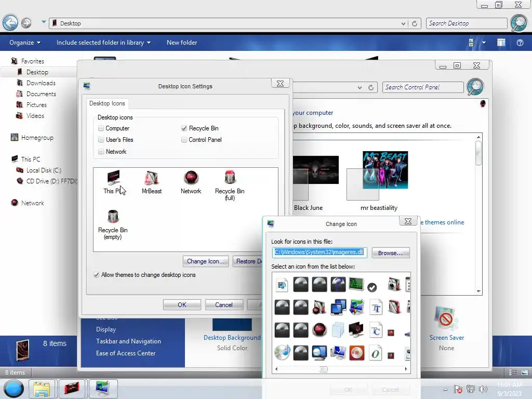Enable the Network desktop icon checkbox
Viewport: 532px width, 399px height.
pyautogui.click(x=101, y=152)
